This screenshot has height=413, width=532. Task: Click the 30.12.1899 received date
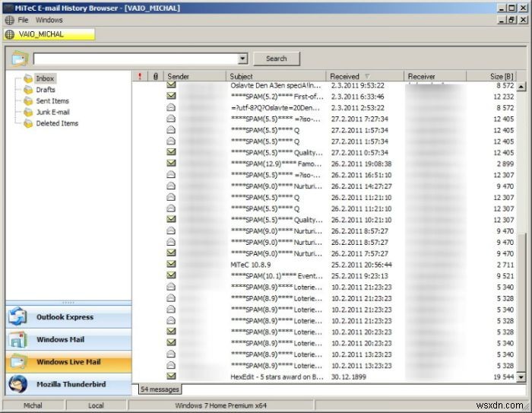coord(348,376)
